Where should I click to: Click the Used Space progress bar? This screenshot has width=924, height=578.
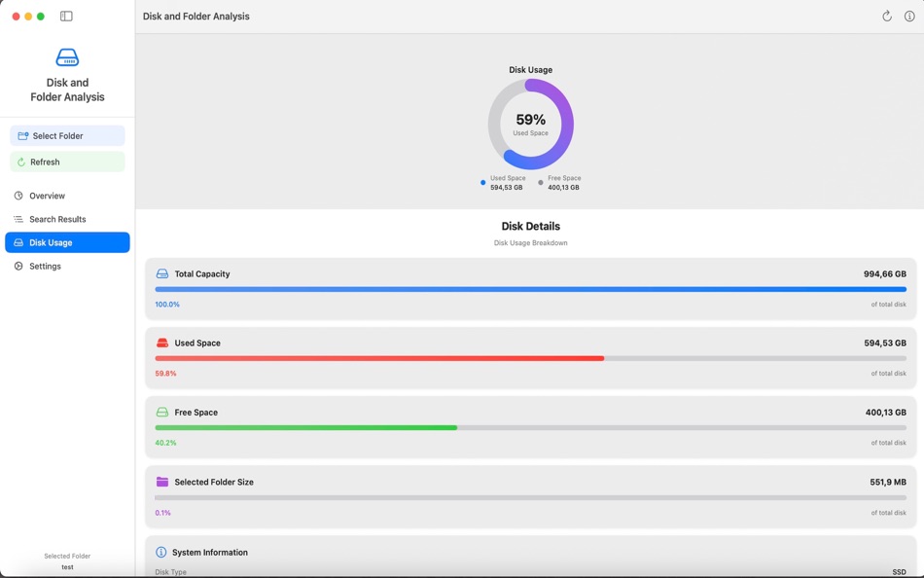pyautogui.click(x=530, y=358)
